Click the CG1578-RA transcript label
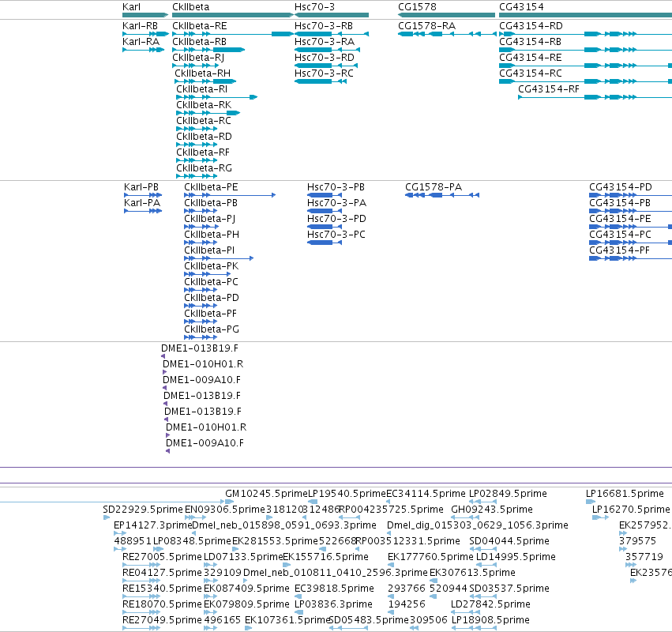The width and height of the screenshot is (672, 632). coord(426,26)
